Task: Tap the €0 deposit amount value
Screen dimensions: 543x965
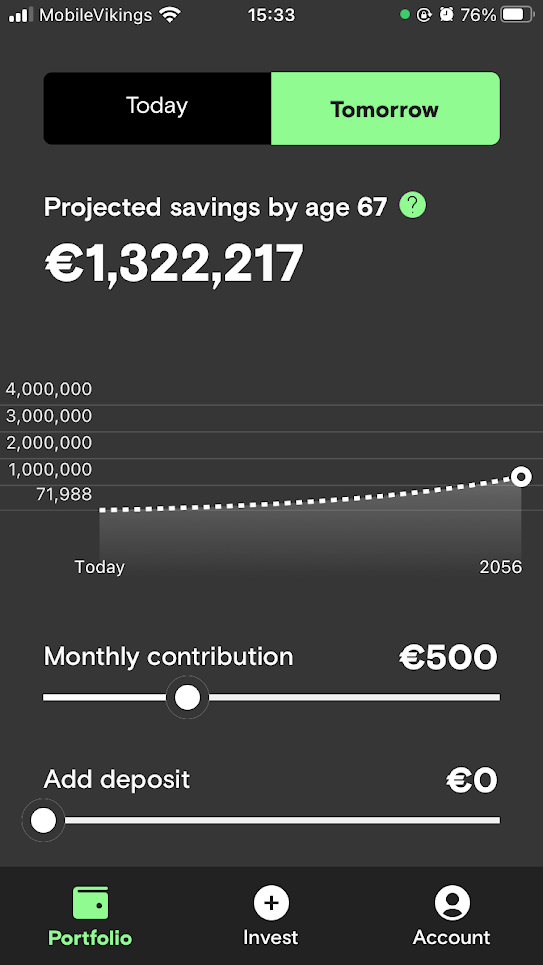Action: point(472,780)
